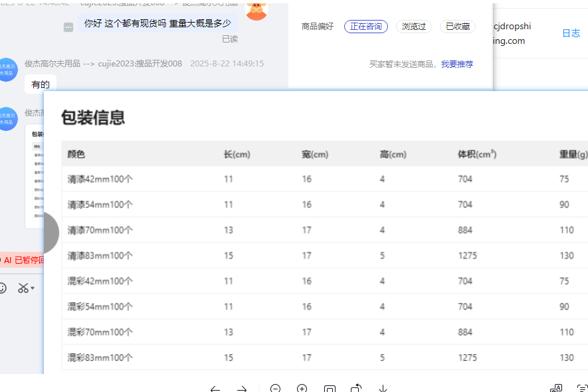Screen dimensions: 588x392
Task: Translate the image text
Action: pos(556,389)
